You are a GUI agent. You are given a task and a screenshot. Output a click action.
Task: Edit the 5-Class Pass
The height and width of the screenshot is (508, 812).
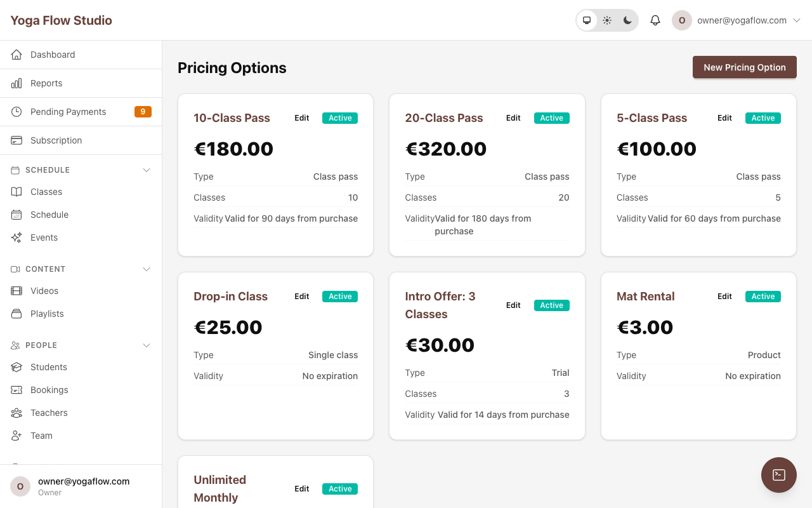pos(725,118)
